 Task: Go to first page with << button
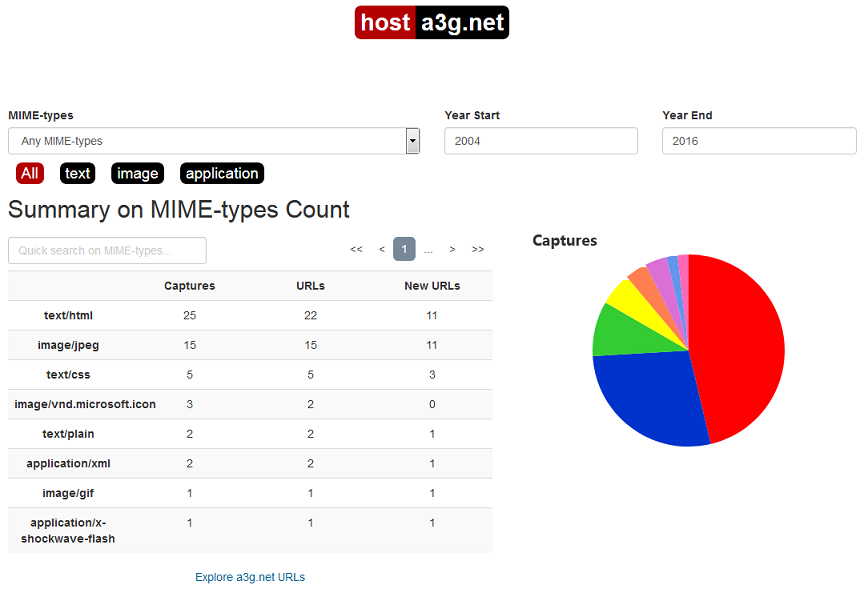(356, 249)
